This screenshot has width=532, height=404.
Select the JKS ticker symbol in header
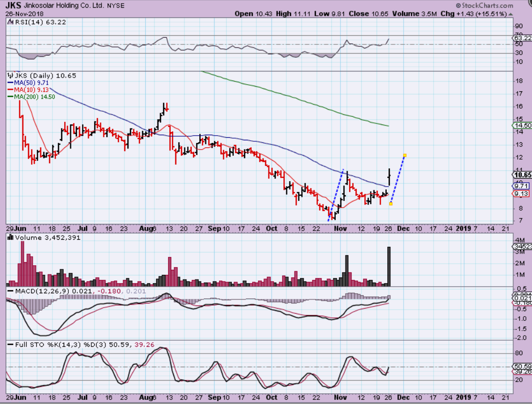tap(13, 6)
